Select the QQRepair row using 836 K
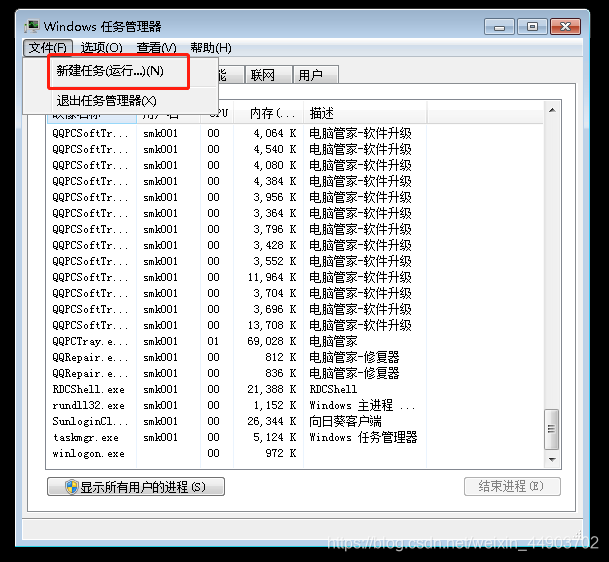The image size is (609, 562). [236, 373]
